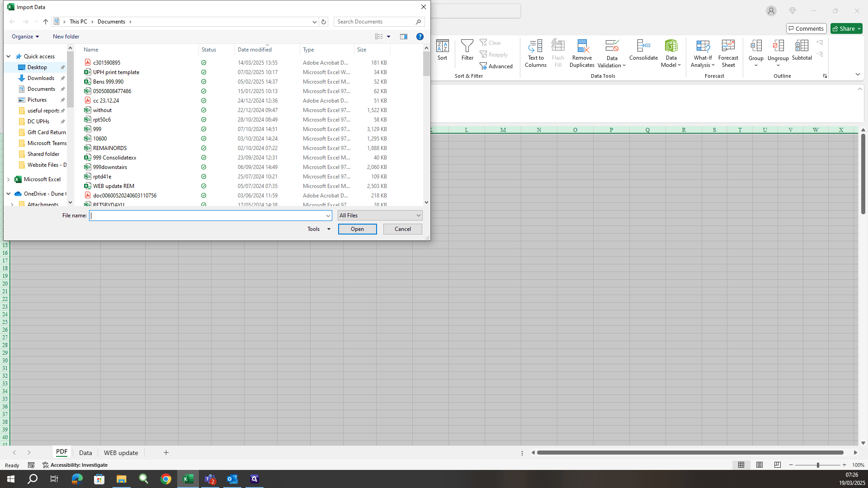The width and height of the screenshot is (868, 488).
Task: Switch to Page Layout view icon
Action: (759, 465)
